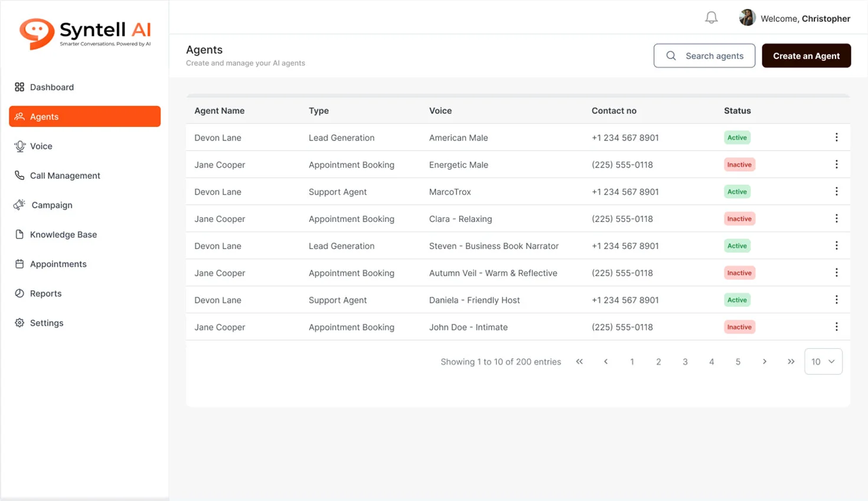Viewport: 868px width, 501px height.
Task: Open the kebab menu for Clara - Relaxing row
Action: [x=836, y=219]
